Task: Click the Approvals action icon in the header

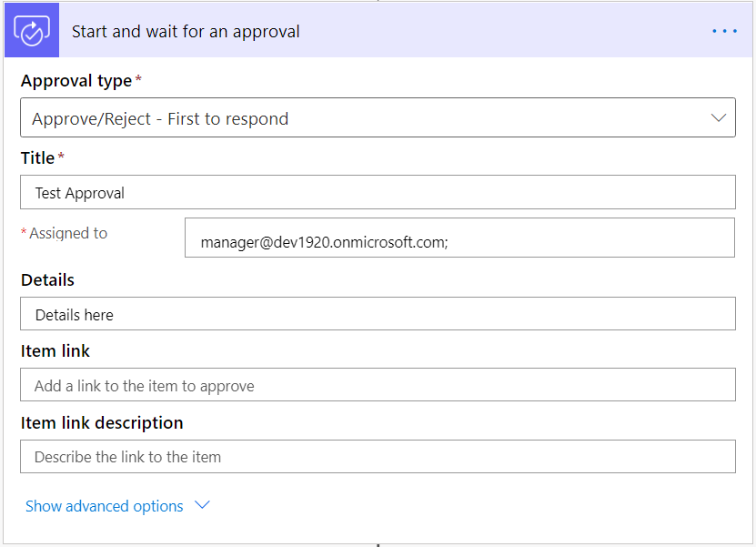Action: pos(31,29)
